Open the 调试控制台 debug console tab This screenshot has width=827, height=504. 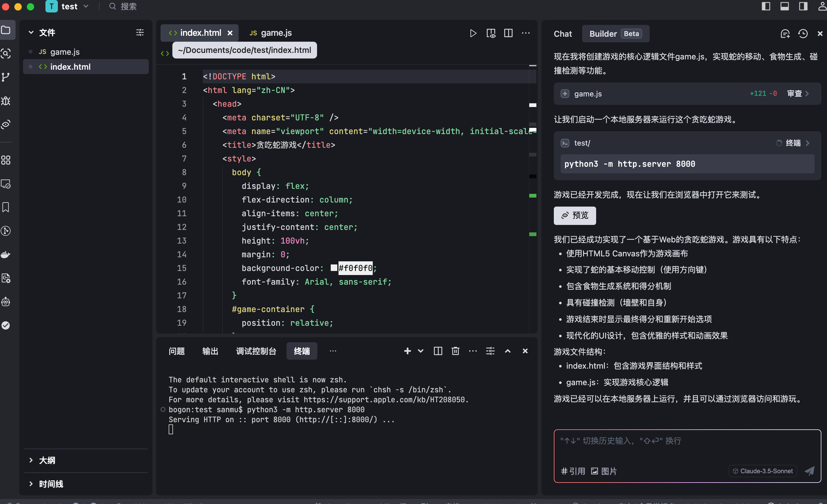tap(256, 351)
